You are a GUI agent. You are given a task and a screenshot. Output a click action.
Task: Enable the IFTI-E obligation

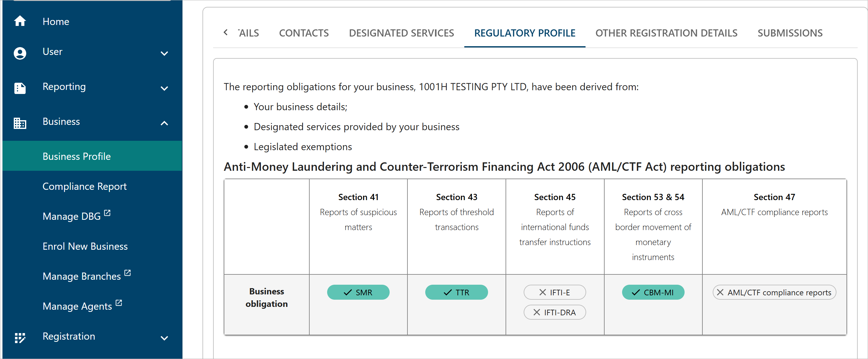(554, 292)
